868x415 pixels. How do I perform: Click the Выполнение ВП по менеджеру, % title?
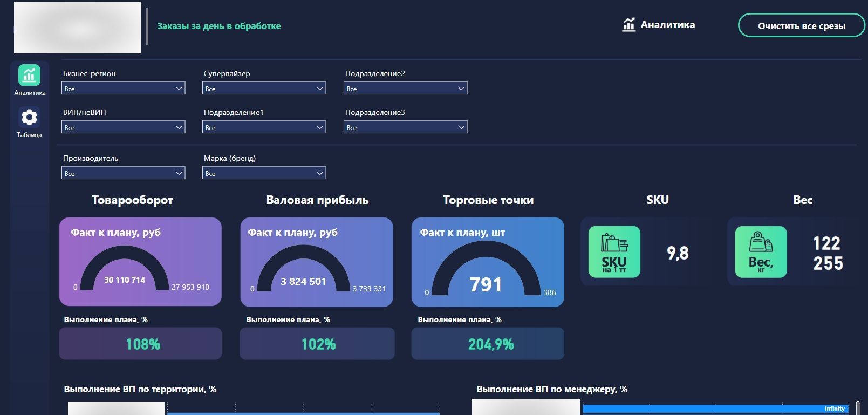[x=552, y=389]
